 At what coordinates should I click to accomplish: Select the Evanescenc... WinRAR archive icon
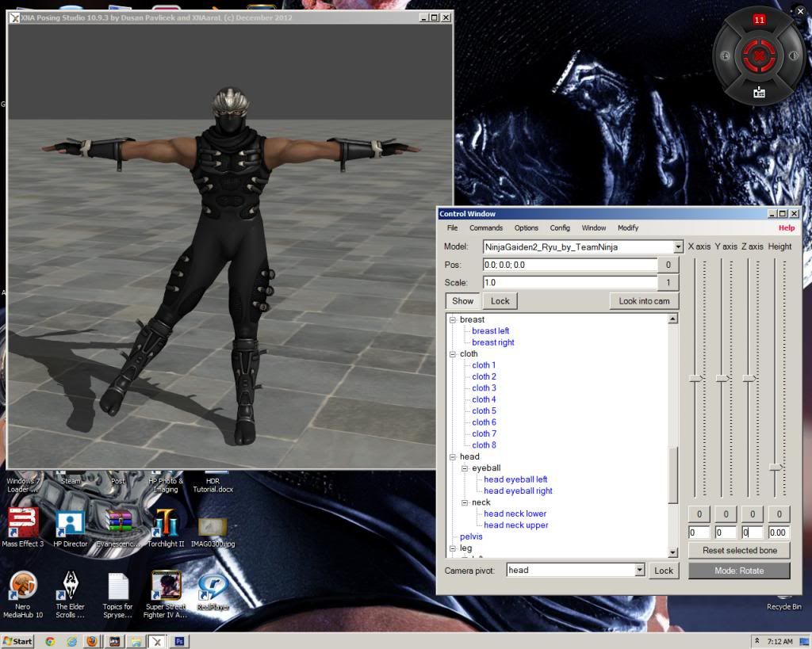pyautogui.click(x=118, y=529)
